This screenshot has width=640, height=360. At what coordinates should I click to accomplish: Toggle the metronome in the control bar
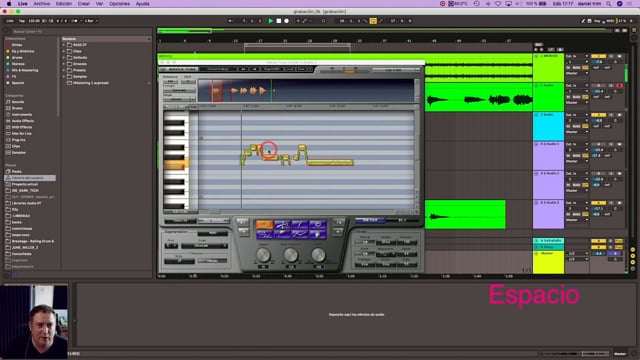pos(75,21)
